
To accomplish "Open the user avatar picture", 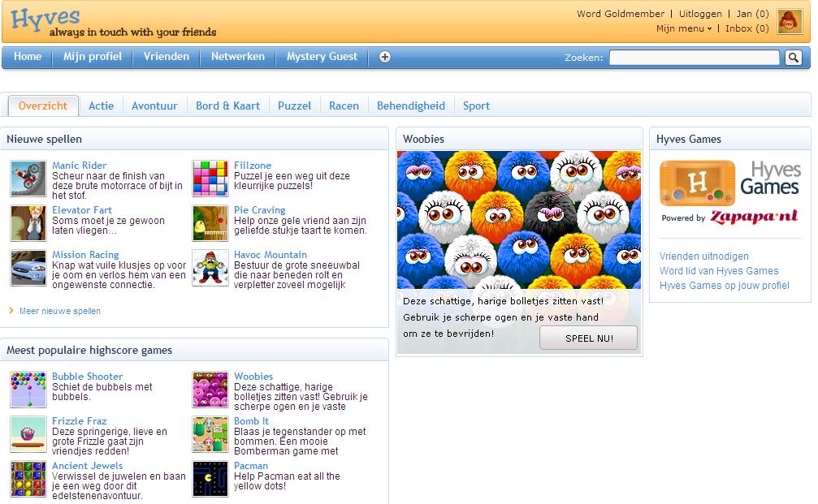I will 790,22.
